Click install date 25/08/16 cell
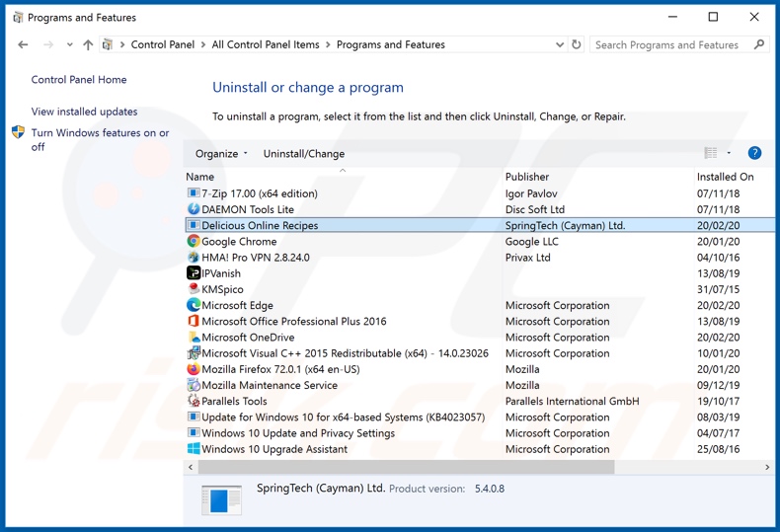Screen dimensions: 780x532 719,448
